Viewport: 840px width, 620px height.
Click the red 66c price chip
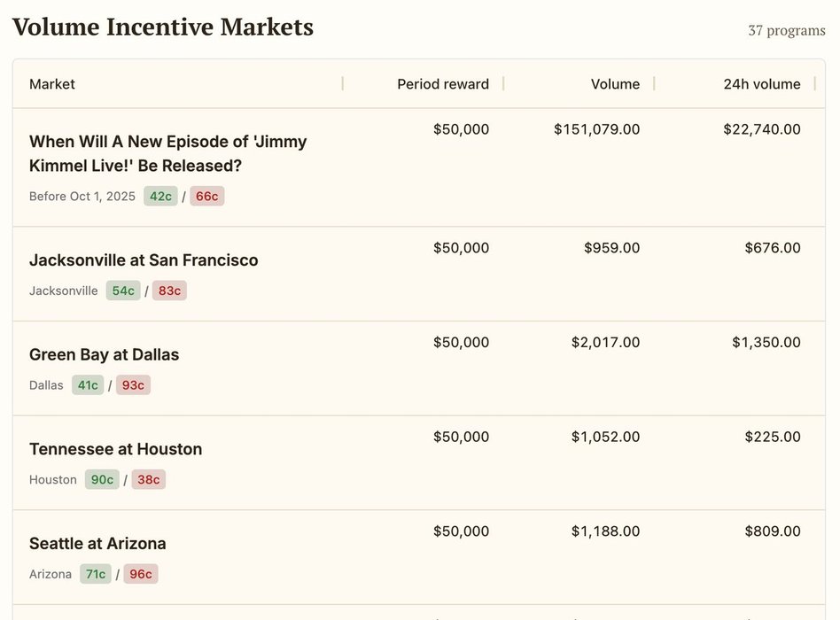206,197
